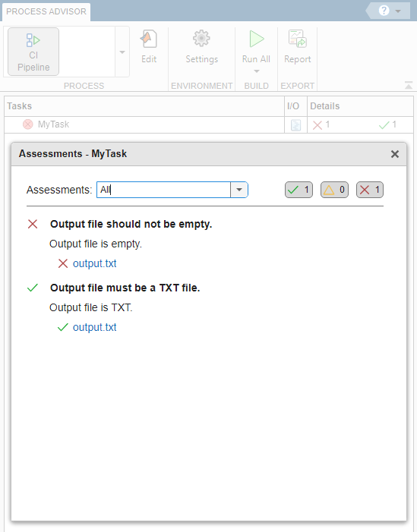Click into the Assessments filter field
This screenshot has height=532, width=417.
(x=163, y=190)
